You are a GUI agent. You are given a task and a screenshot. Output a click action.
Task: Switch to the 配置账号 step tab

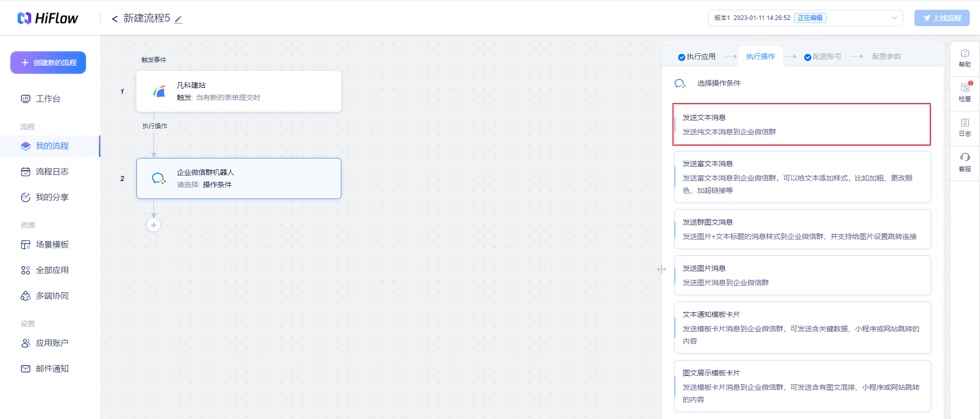pos(823,56)
